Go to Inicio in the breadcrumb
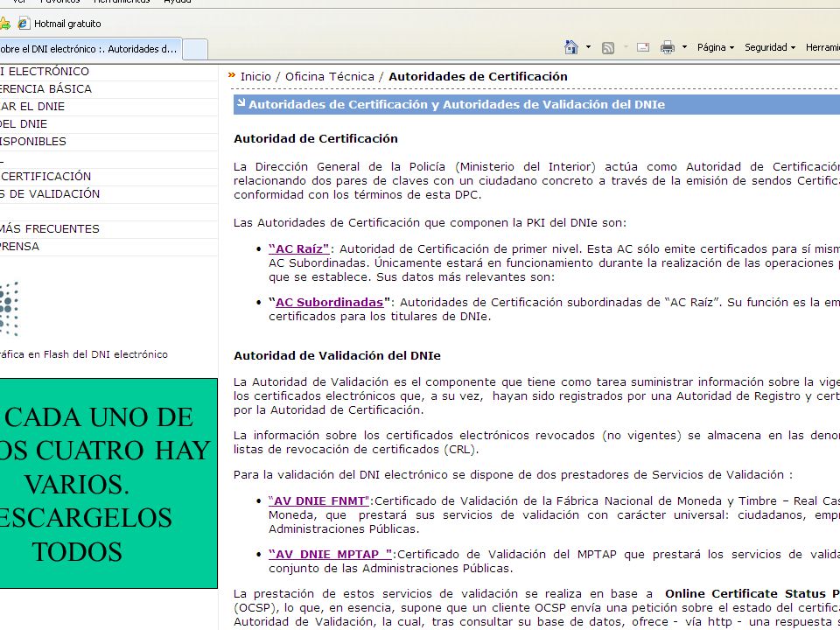 pyautogui.click(x=255, y=77)
